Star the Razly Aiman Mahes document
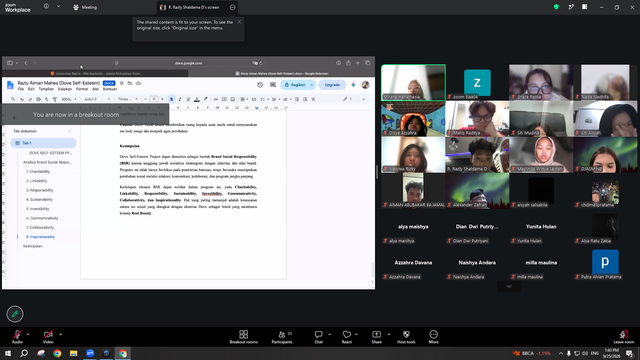 point(122,83)
